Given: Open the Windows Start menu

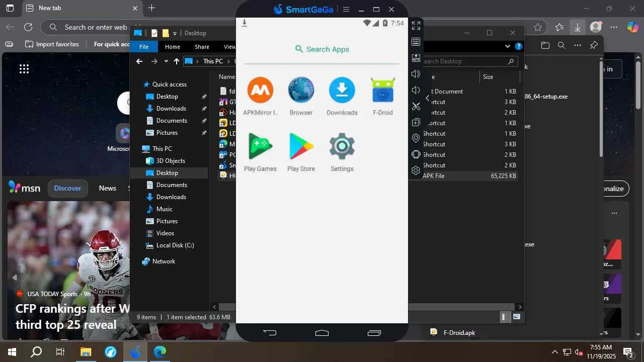Looking at the screenshot, I should pos(12,352).
